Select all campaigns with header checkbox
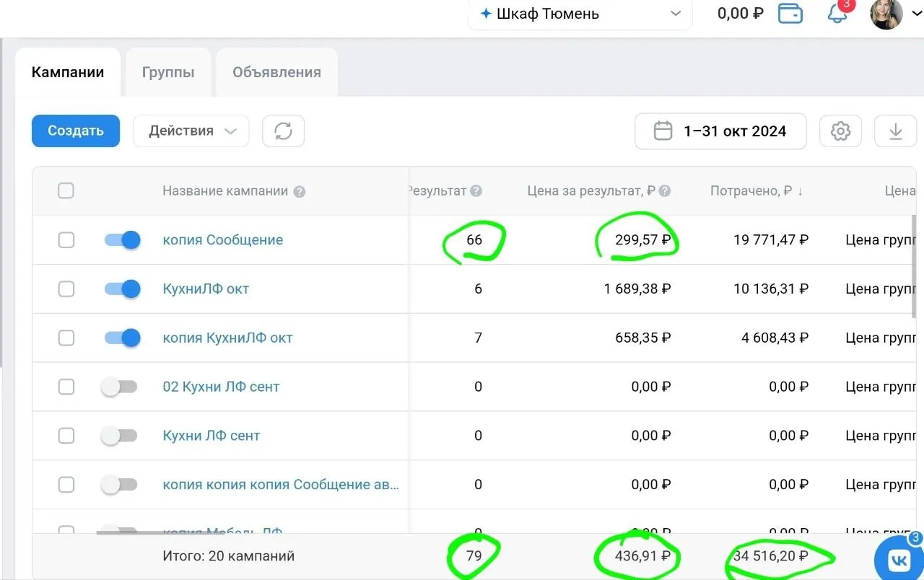Screen dimensions: 924x580 pos(66,191)
